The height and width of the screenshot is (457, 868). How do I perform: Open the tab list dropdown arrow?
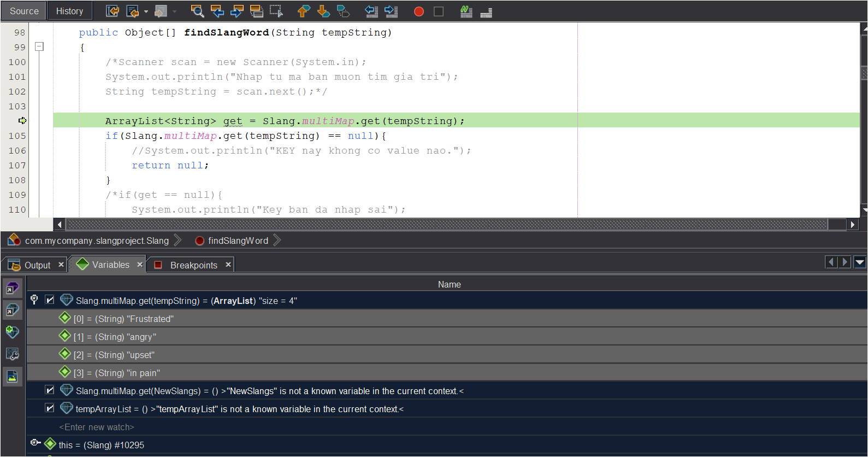[x=860, y=262]
